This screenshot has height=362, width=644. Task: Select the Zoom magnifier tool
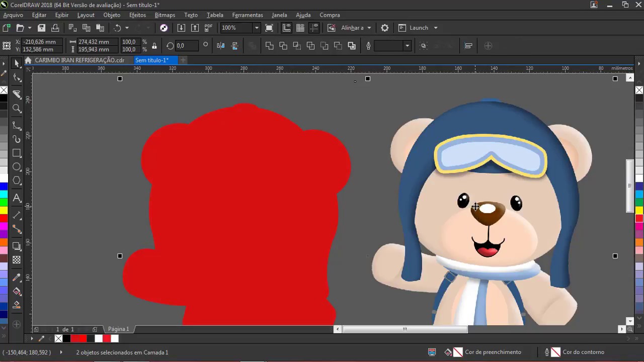(17, 109)
